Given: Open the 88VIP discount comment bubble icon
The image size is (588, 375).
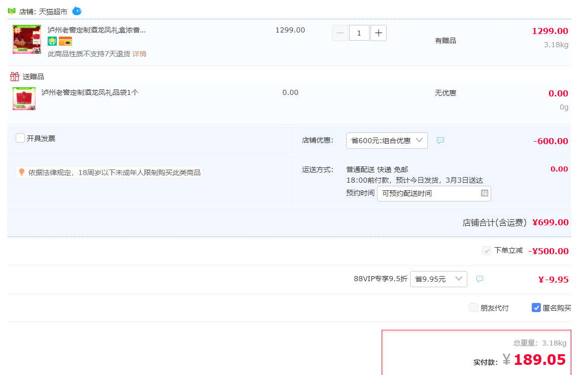Looking at the screenshot, I should click(x=480, y=279).
